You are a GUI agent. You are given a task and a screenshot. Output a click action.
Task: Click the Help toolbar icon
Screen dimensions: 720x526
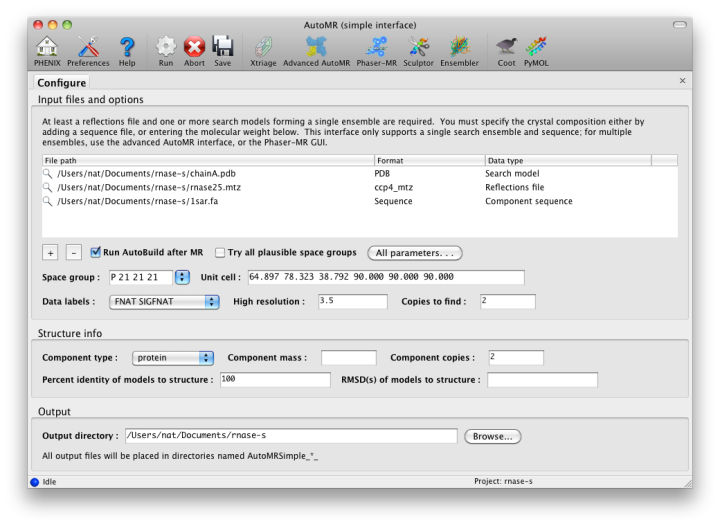coord(127,47)
